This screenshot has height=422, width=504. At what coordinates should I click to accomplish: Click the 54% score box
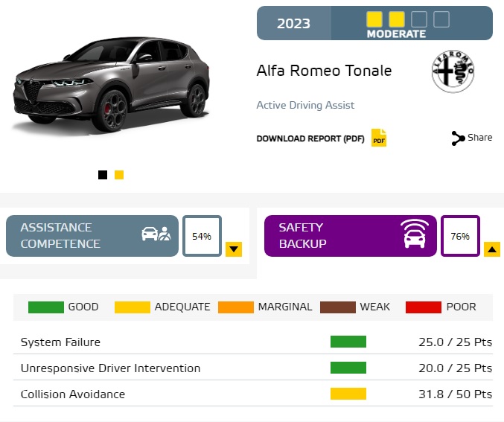point(202,236)
